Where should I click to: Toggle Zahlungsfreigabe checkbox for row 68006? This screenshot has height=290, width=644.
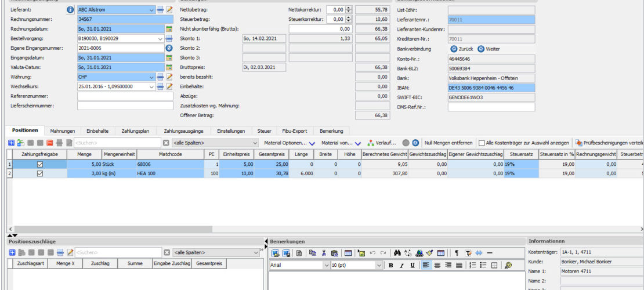click(40, 164)
